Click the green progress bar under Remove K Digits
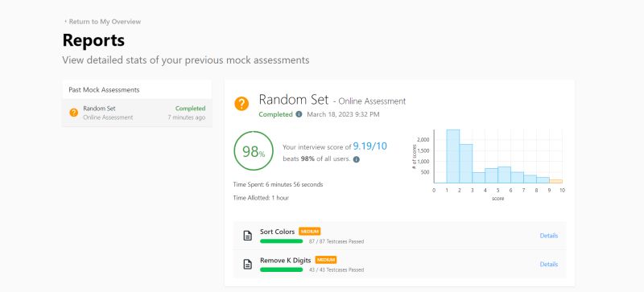Viewport: 644px width, 292px height. tap(281, 269)
